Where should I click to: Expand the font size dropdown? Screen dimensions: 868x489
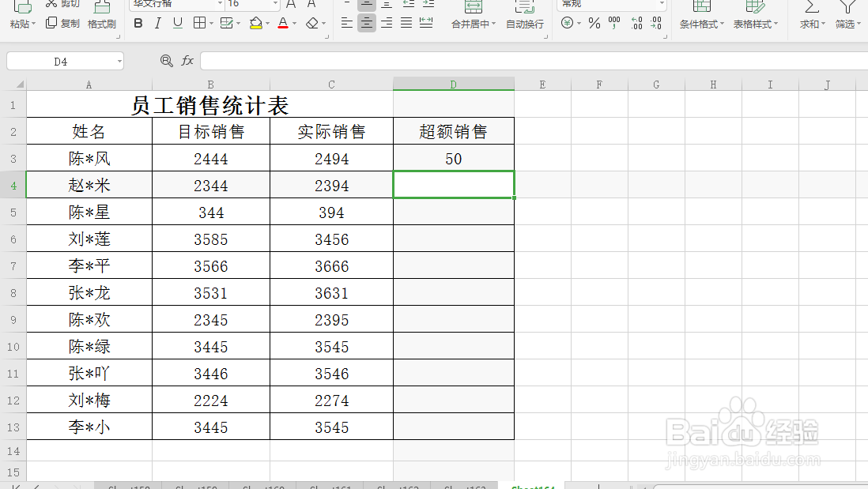click(275, 4)
